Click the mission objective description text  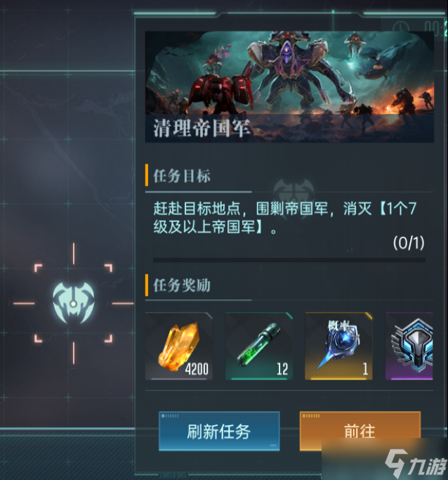284,218
